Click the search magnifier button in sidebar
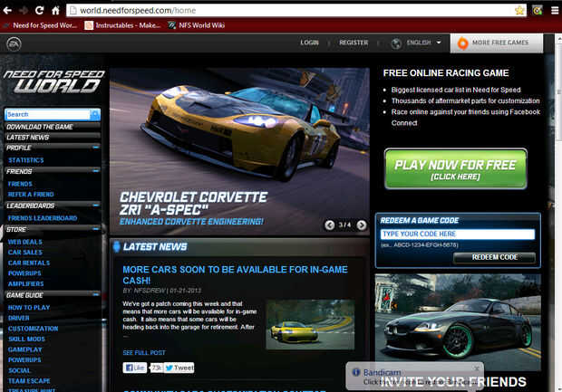 [95, 114]
